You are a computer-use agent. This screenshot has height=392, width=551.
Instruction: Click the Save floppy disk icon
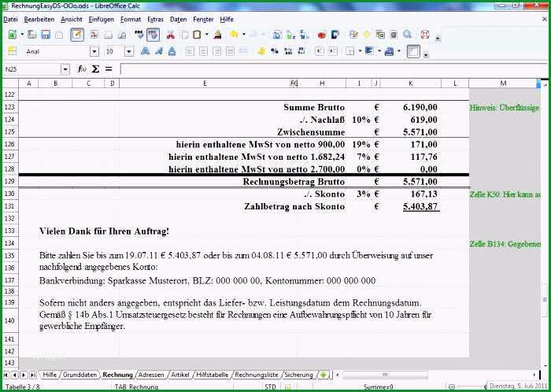click(46, 35)
